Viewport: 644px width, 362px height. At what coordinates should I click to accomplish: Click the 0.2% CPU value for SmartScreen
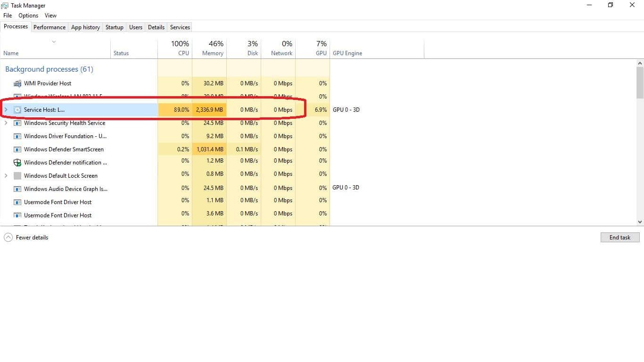pos(182,149)
